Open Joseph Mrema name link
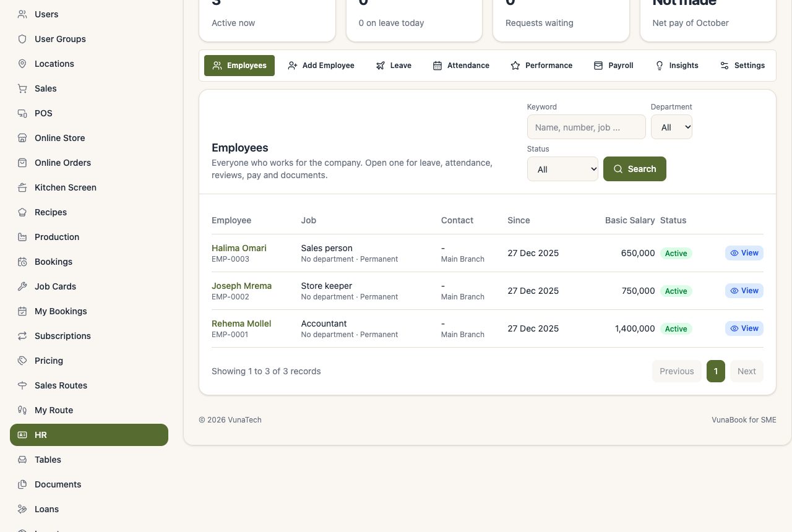 (241, 286)
